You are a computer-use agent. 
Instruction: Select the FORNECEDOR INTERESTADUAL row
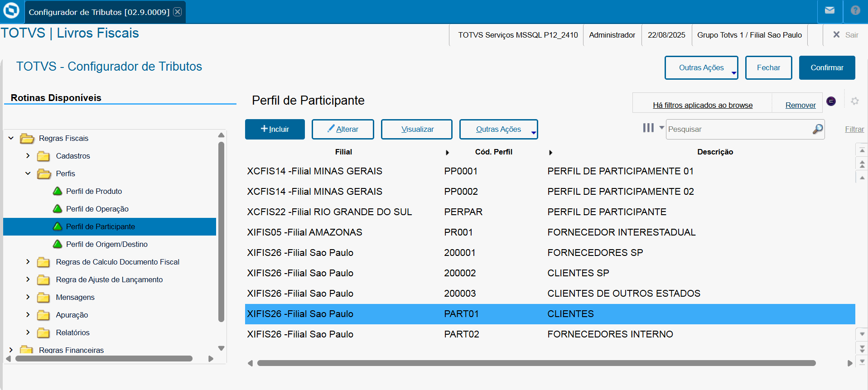[x=550, y=232]
